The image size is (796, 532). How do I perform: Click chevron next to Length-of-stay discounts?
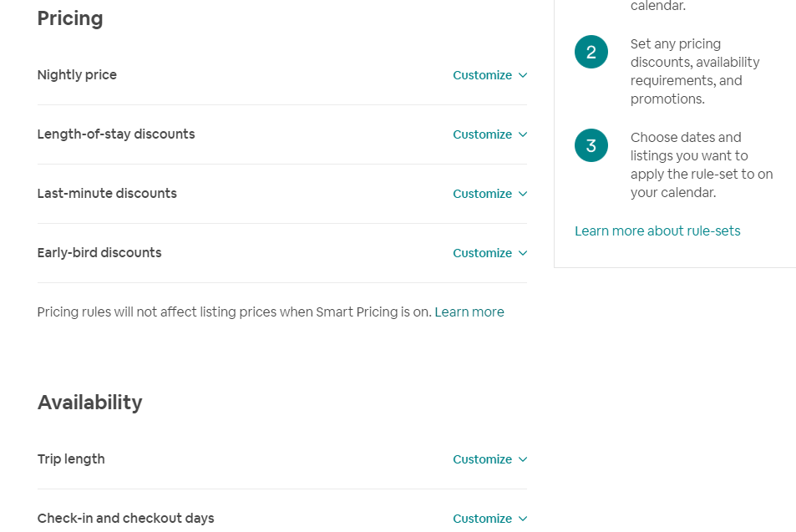(x=523, y=134)
